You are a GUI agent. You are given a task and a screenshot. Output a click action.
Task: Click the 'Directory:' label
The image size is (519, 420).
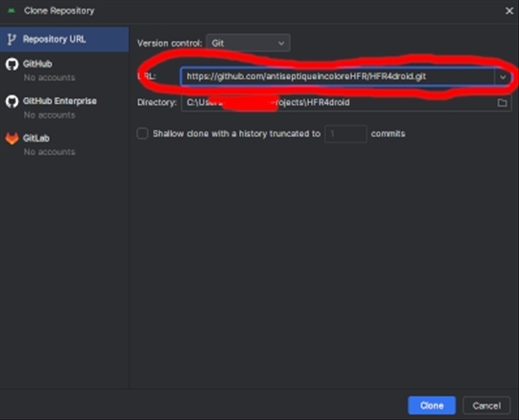point(157,103)
